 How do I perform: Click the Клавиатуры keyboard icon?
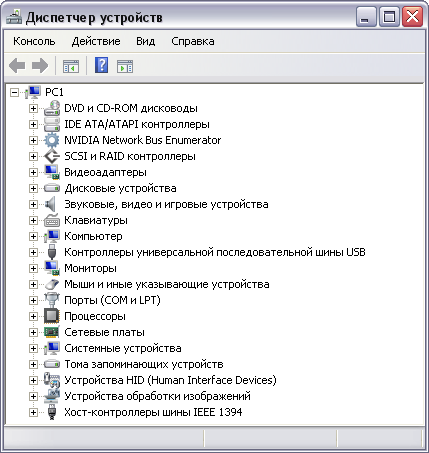point(52,220)
